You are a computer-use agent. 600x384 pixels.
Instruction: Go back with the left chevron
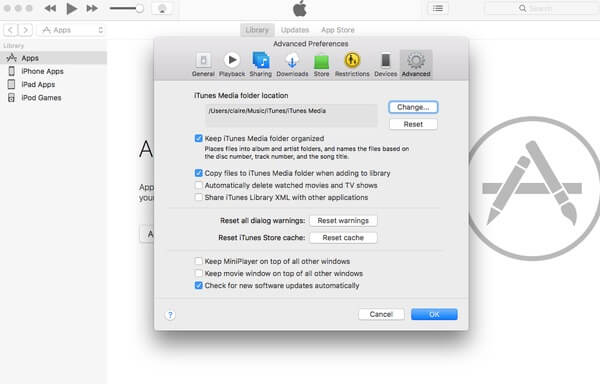tap(10, 30)
